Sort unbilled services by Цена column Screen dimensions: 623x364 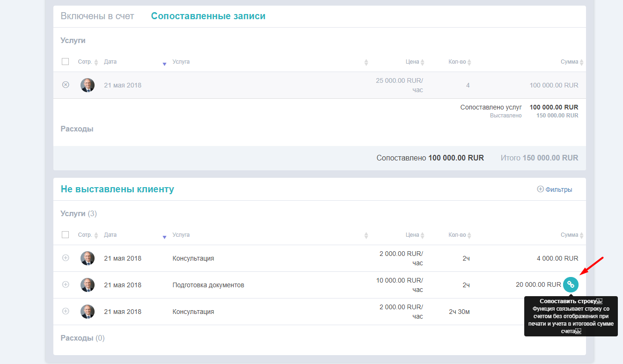click(x=415, y=235)
